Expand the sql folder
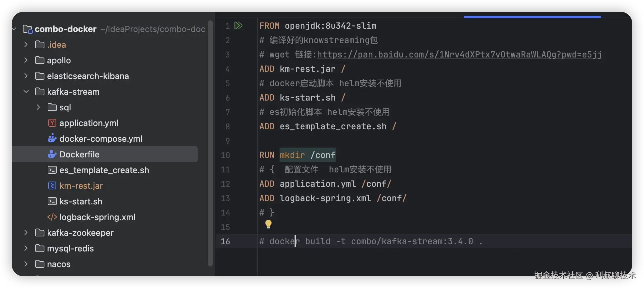 click(x=39, y=107)
